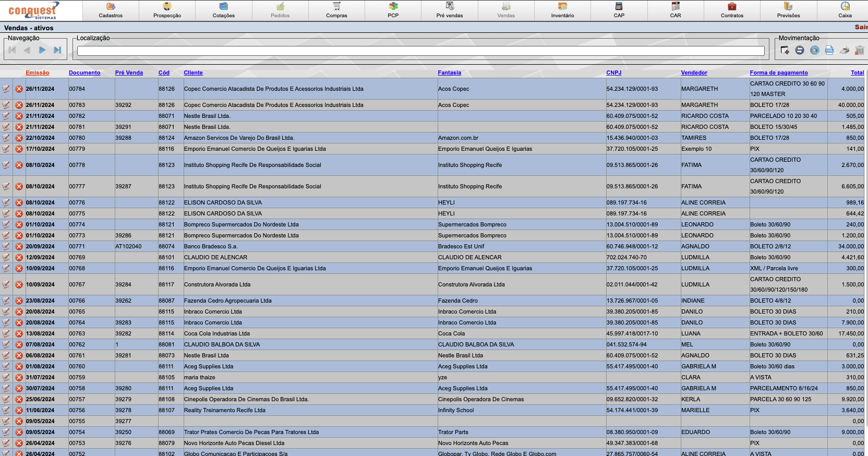Screen dimensions: 868x456
Task: Click the Localização search field
Action: pos(420,51)
